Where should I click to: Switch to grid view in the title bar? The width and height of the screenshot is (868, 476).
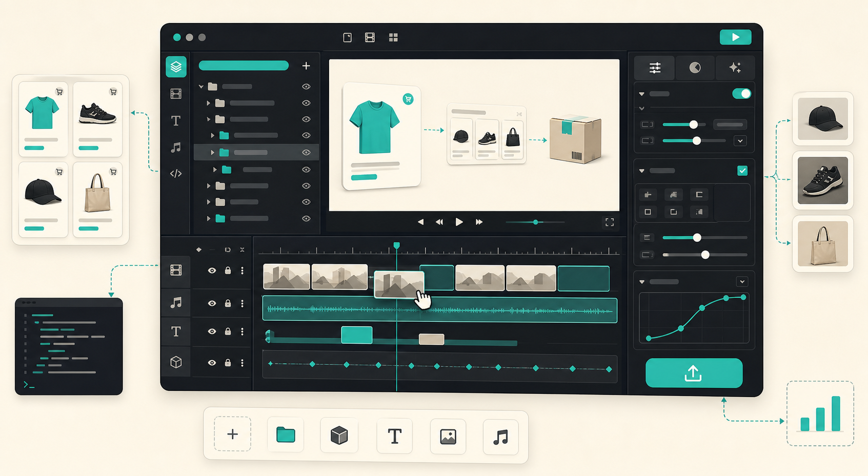(x=393, y=37)
